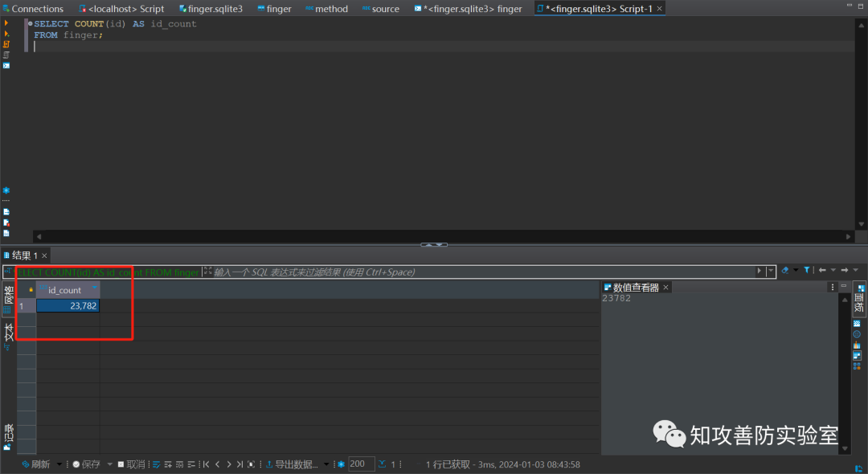Click the 保存 save button

click(x=87, y=464)
